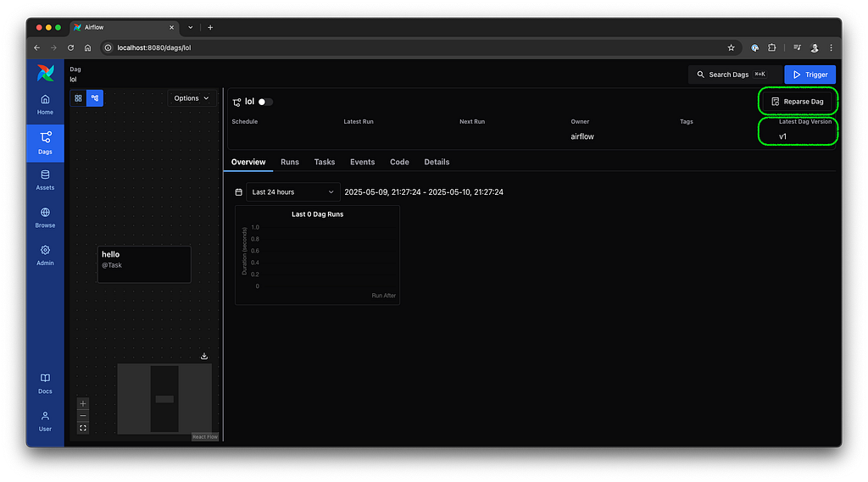Click the browser address bar
Screen dimensions: 868x482
tap(420, 48)
